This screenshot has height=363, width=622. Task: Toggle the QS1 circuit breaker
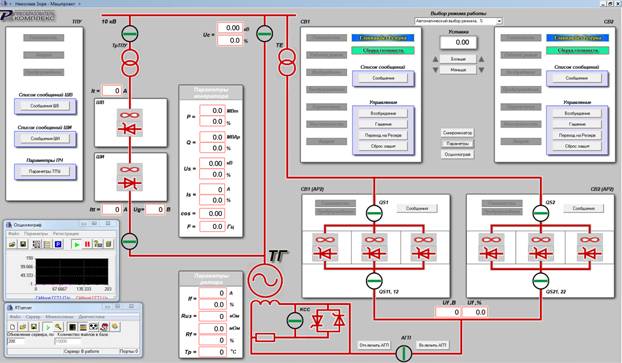pos(374,213)
